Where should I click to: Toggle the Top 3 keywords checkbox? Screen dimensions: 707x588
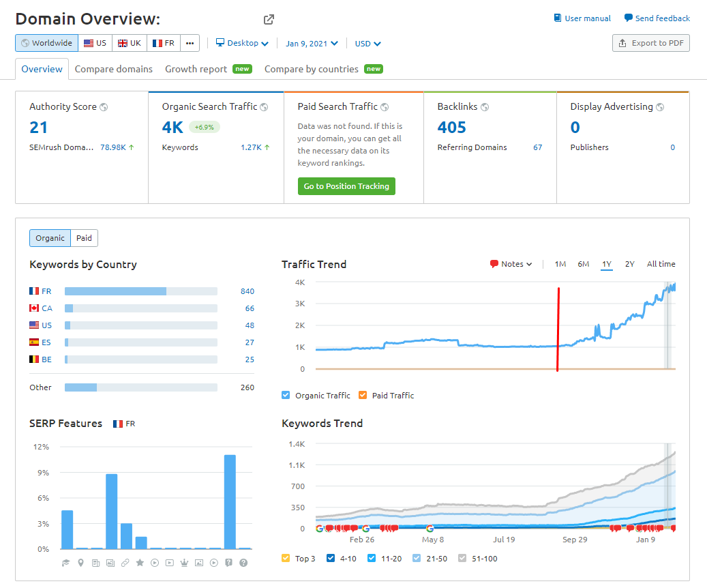[286, 559]
